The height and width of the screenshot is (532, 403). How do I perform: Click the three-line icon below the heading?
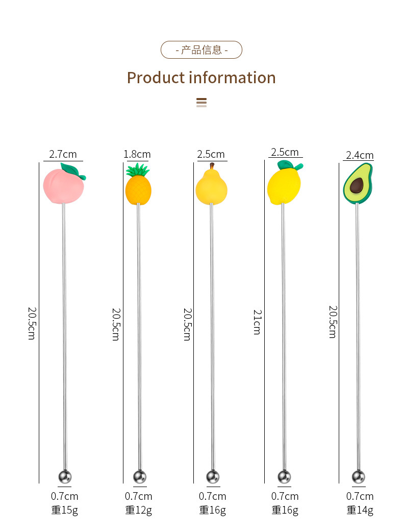[x=202, y=103]
